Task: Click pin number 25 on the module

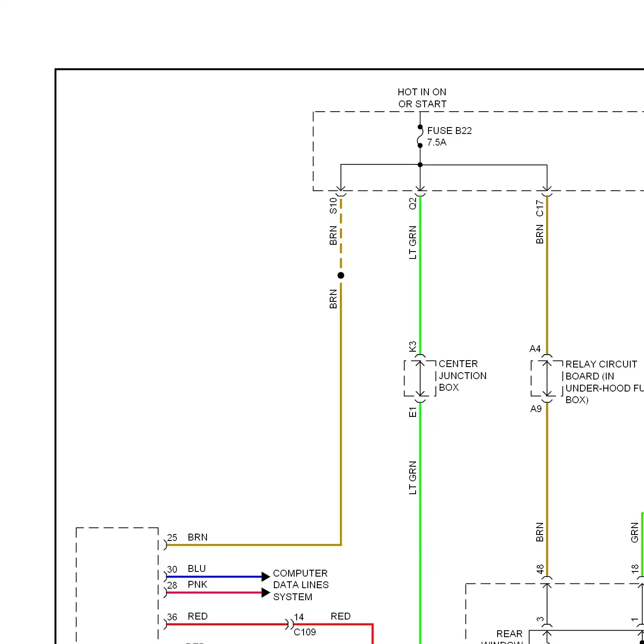Action: pyautogui.click(x=172, y=538)
